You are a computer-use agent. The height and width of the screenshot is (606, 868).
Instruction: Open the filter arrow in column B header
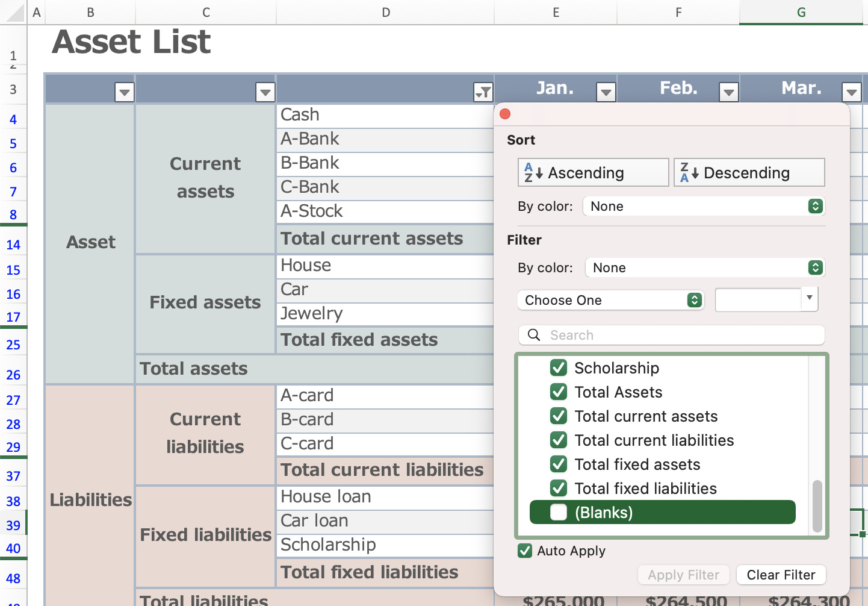click(124, 92)
